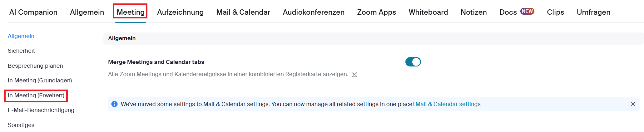Image resolution: width=644 pixels, height=132 pixels.
Task: Dismiss the Mail & Calendar notification banner
Action: [x=633, y=104]
